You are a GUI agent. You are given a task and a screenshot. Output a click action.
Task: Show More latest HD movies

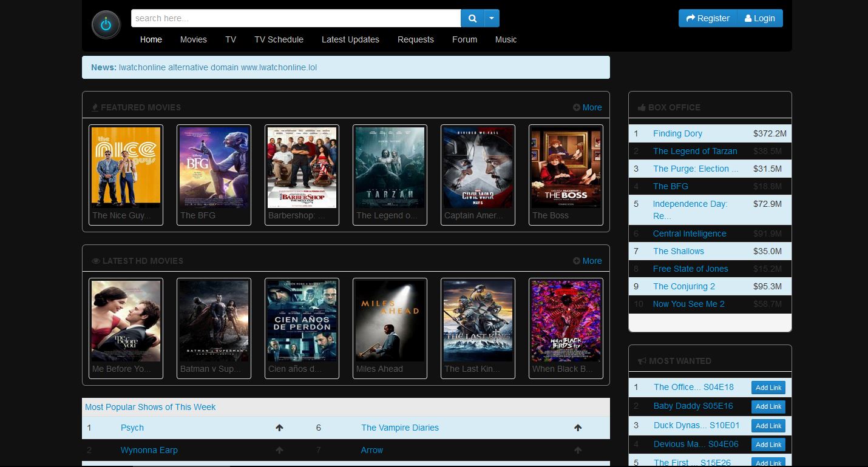click(588, 261)
